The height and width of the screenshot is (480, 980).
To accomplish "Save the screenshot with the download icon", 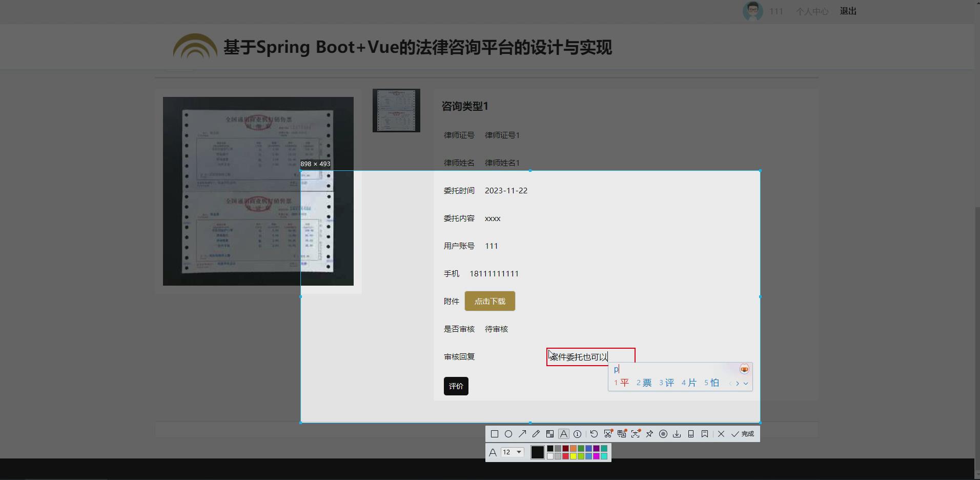I will 677,434.
